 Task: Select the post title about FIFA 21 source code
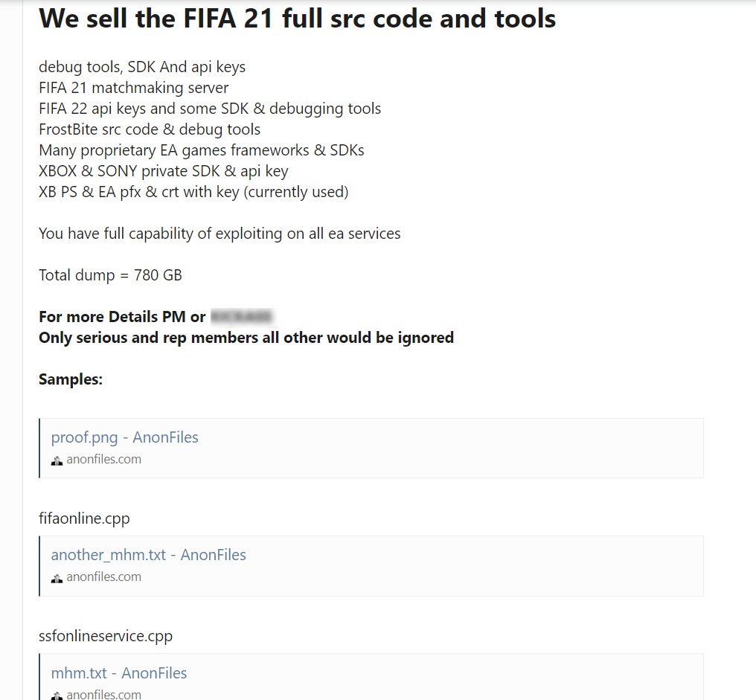(x=298, y=19)
